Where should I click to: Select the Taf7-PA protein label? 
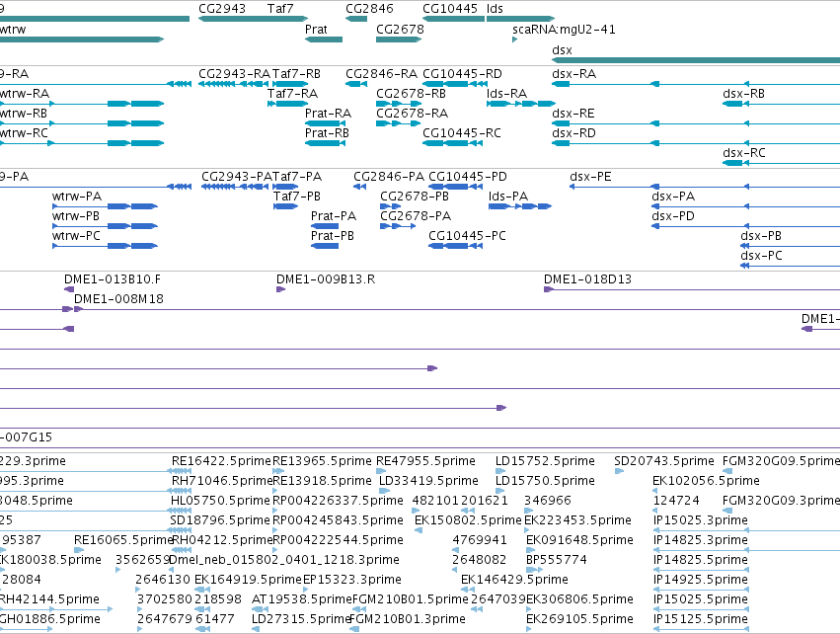pos(297,177)
